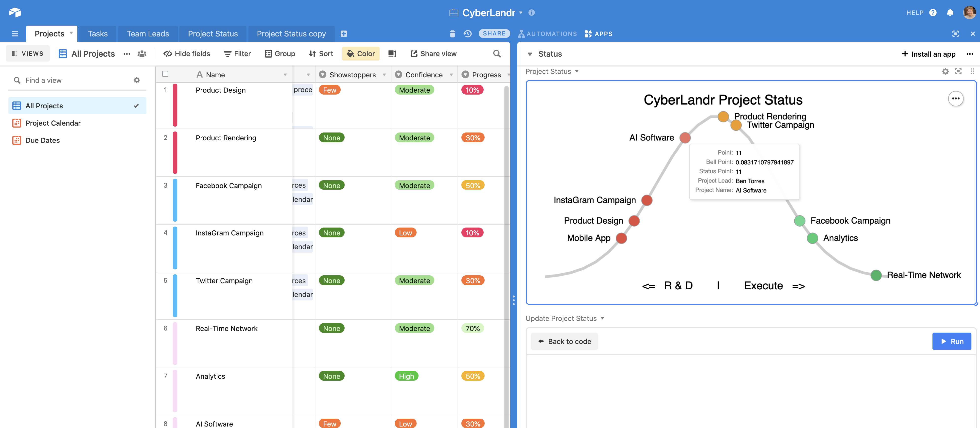Open view sidebar settings gear
The height and width of the screenshot is (428, 980).
tap(137, 80)
